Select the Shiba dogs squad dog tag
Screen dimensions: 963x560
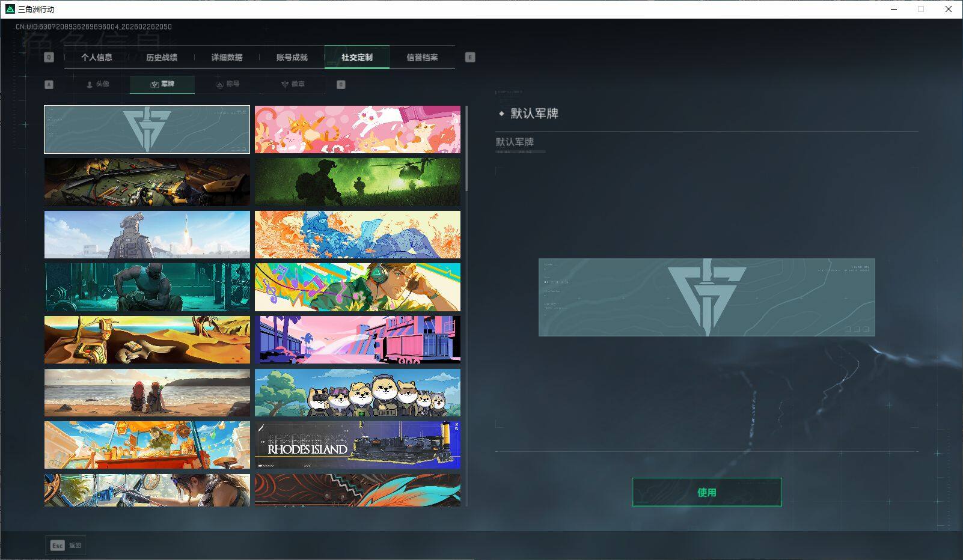(x=358, y=392)
